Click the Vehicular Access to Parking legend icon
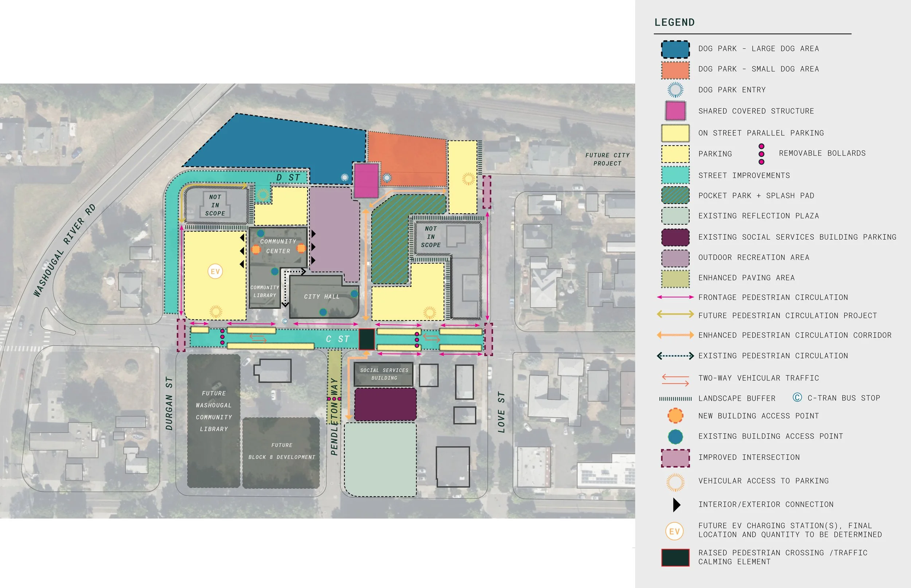This screenshot has height=588, width=911. [x=675, y=482]
